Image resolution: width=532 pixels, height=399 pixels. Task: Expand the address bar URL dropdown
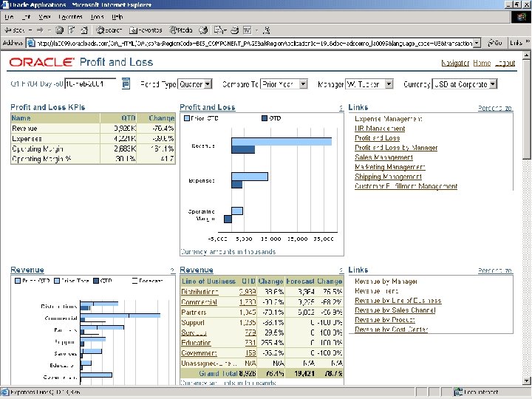(477, 43)
